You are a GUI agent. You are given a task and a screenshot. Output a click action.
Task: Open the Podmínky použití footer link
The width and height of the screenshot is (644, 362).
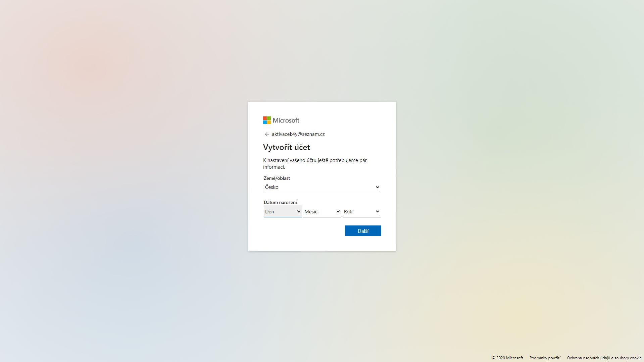coord(545,358)
